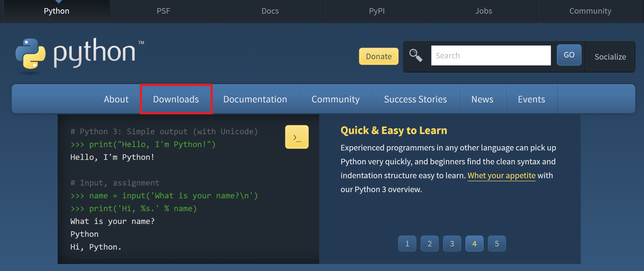Show slide 3 in the slideshow
Viewport: 644px width, 271px height.
click(452, 243)
